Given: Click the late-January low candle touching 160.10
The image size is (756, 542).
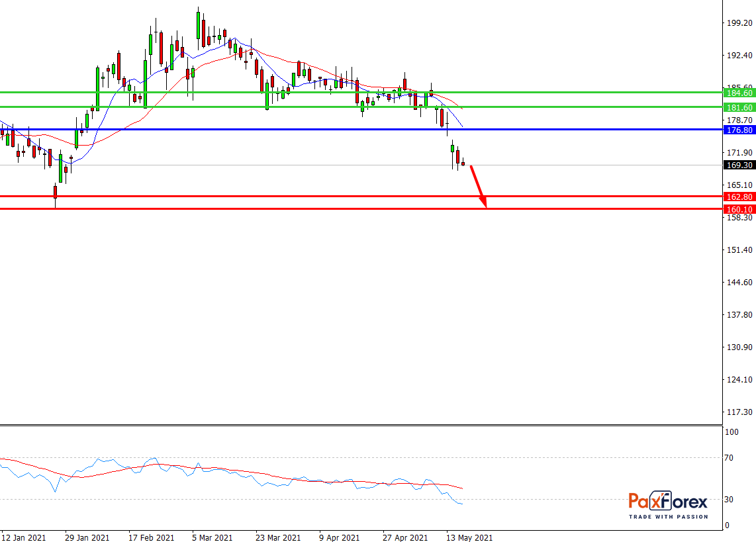Looking at the screenshot, I should 56,192.
